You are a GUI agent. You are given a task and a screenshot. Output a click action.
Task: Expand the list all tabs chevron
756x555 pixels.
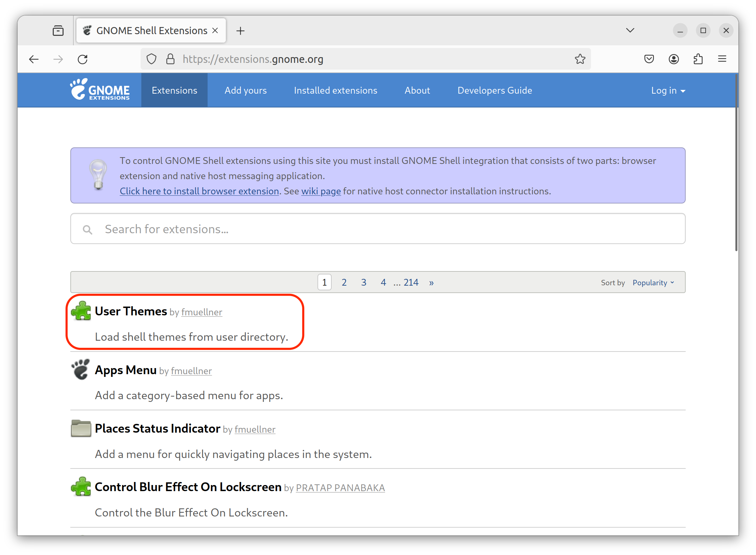click(x=630, y=30)
